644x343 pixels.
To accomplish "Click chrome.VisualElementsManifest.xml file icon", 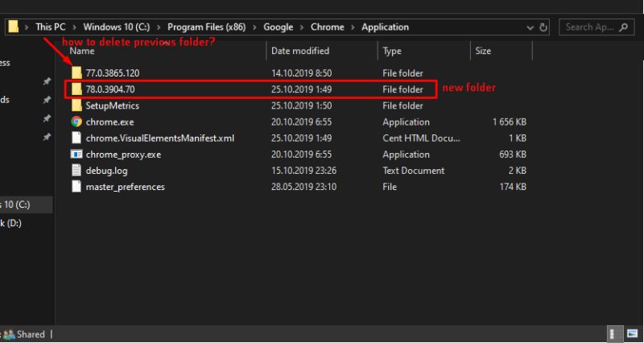I will 76,138.
